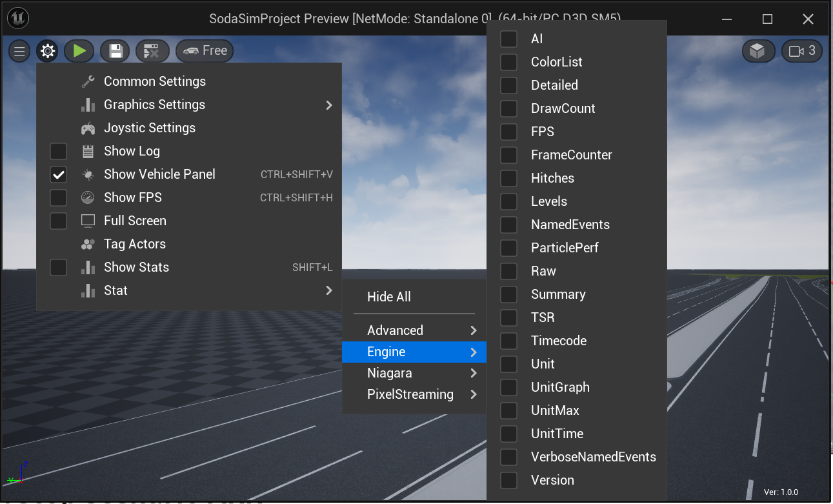This screenshot has height=504, width=833.
Task: Uncheck the Show Vehicle Panel checkbox
Action: [x=59, y=174]
